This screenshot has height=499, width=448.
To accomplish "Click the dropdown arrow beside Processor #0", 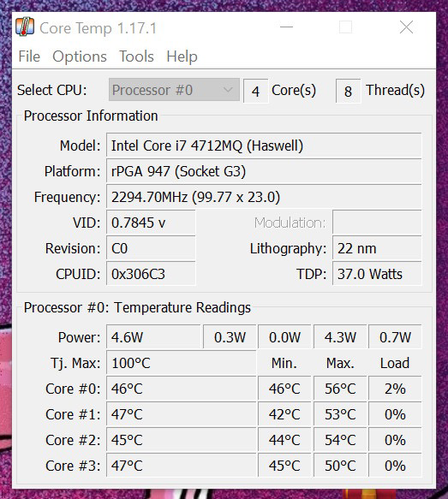I will [228, 90].
